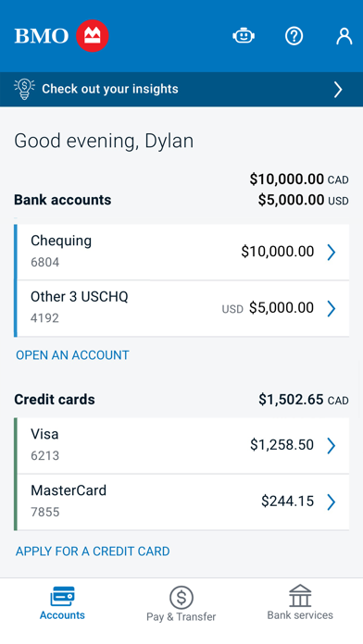Tap the help question mark icon

point(294,36)
